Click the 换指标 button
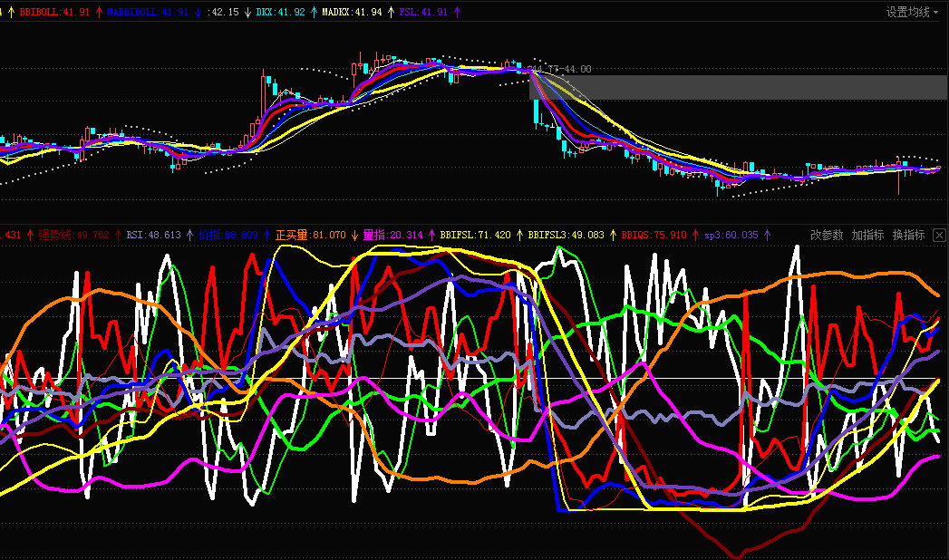The image size is (949, 560). click(x=908, y=235)
